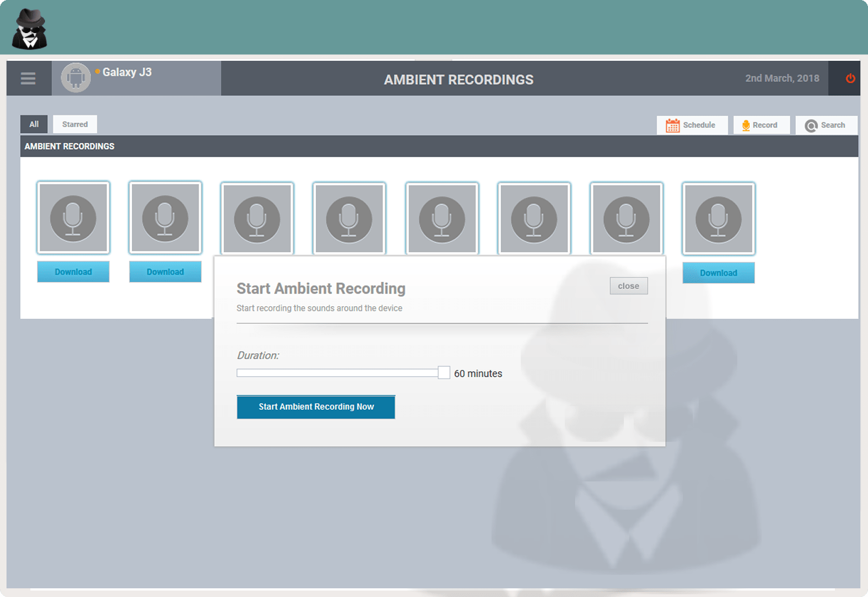Viewport: 868px width, 597px height.
Task: Download the first ambient recording
Action: tap(73, 272)
